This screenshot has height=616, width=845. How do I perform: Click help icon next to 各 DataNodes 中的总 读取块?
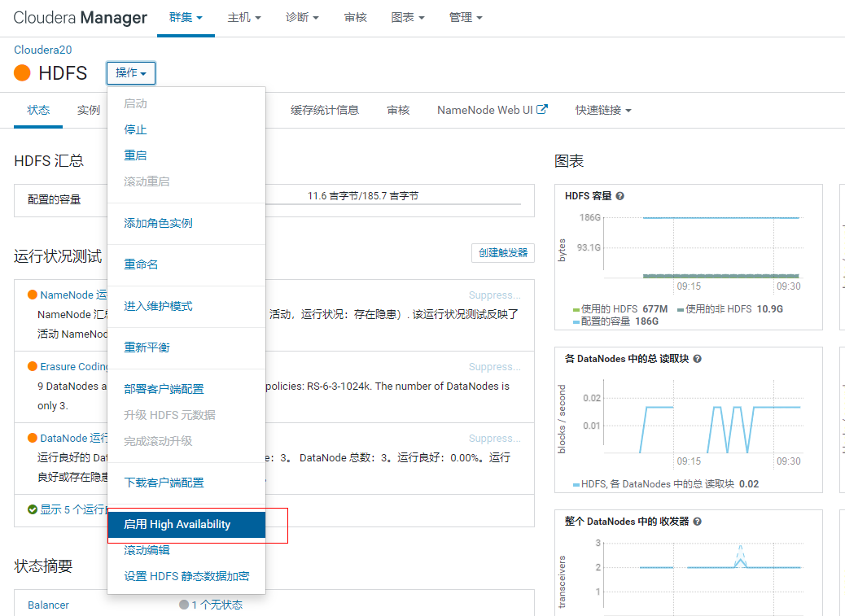(x=697, y=359)
